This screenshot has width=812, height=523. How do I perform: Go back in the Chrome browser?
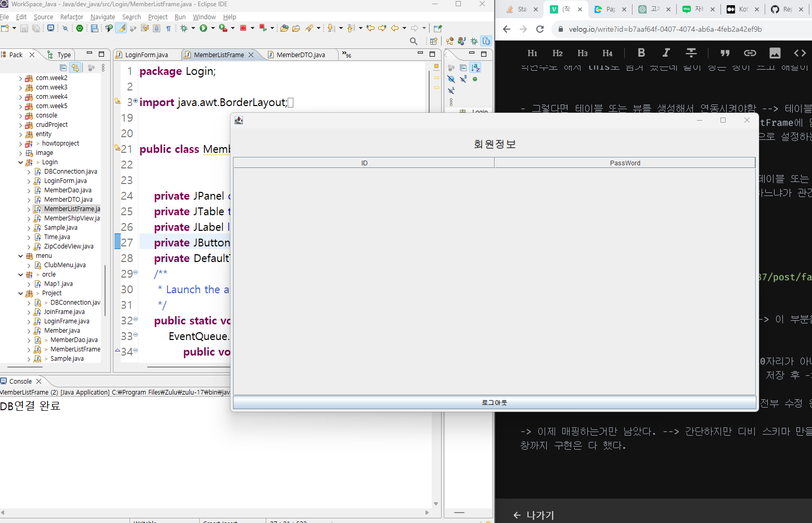pos(507,29)
